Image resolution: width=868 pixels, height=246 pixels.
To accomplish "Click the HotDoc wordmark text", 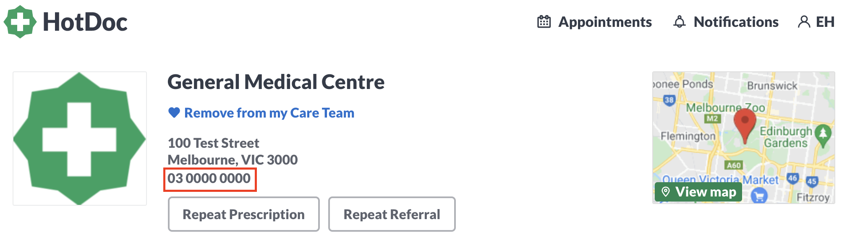I will (85, 22).
